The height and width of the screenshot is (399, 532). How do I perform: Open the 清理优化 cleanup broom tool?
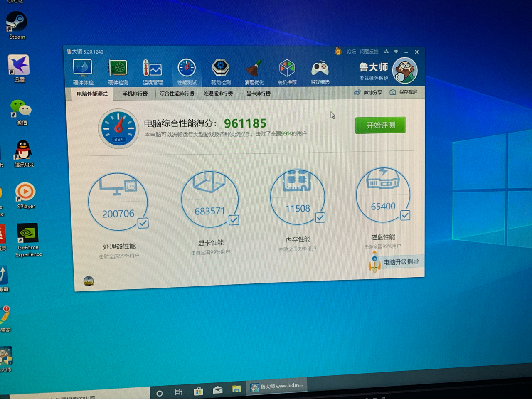click(254, 72)
